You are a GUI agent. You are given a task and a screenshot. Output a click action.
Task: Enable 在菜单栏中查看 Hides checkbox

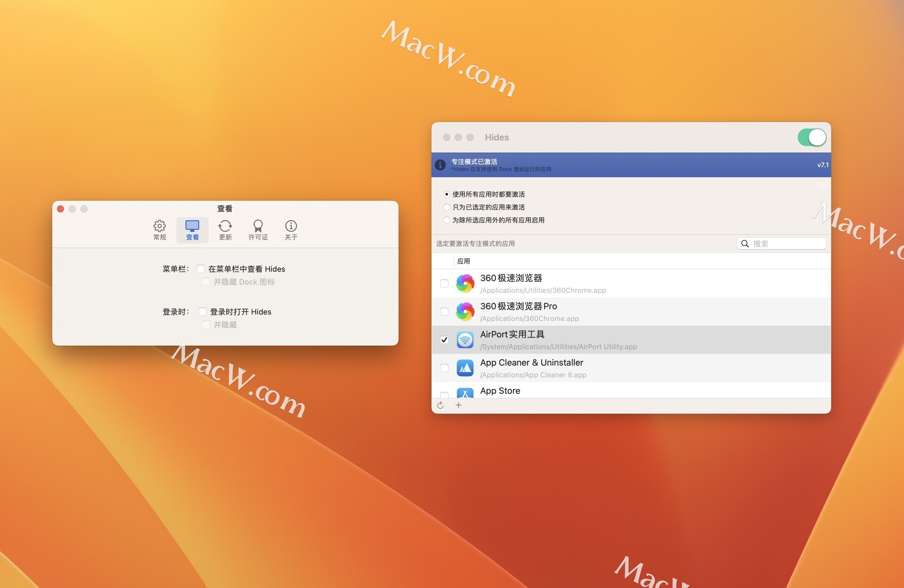pyautogui.click(x=201, y=269)
